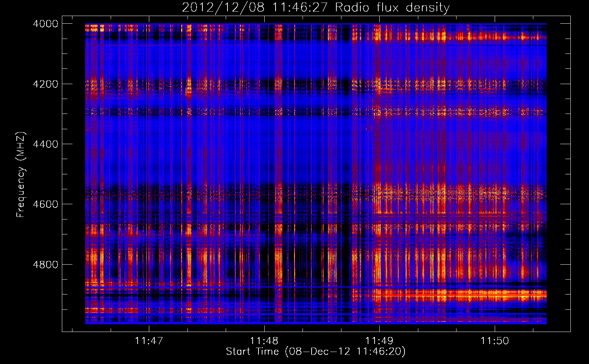Click the 11:48 time axis label

coord(264,341)
